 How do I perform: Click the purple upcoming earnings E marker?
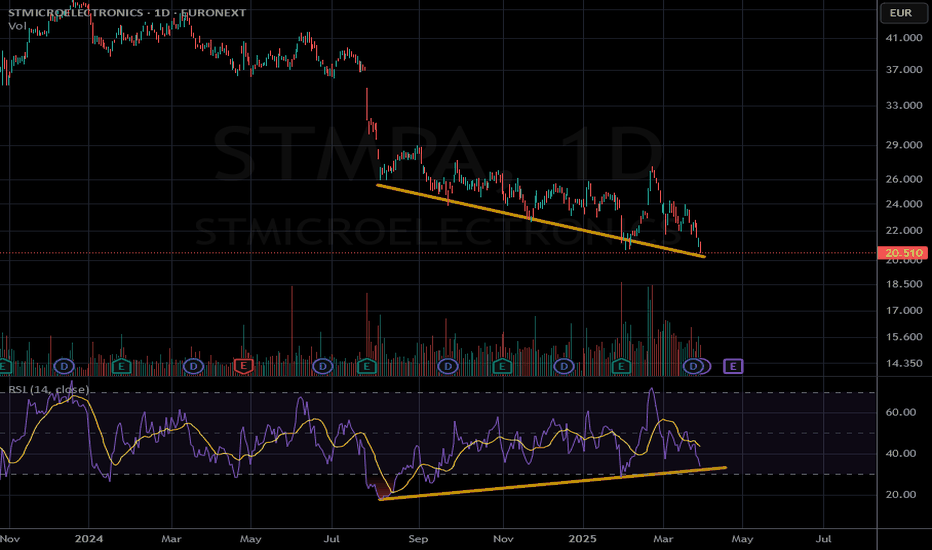pos(733,366)
